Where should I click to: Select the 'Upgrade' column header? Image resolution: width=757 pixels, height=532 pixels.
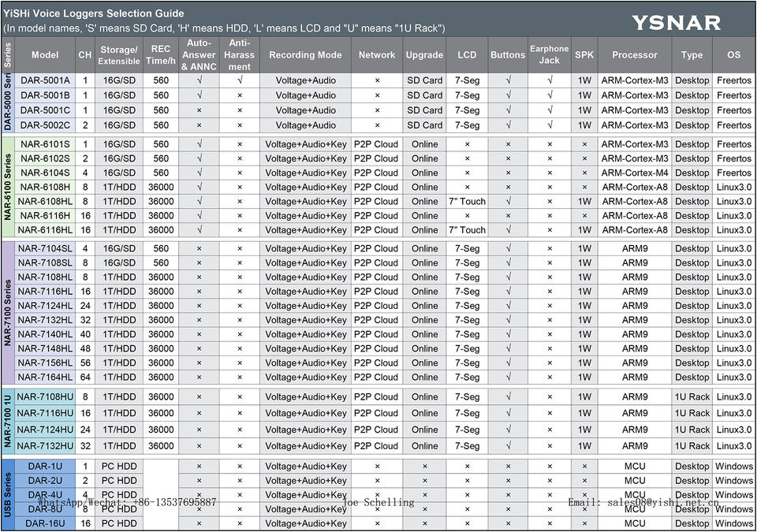pos(424,55)
